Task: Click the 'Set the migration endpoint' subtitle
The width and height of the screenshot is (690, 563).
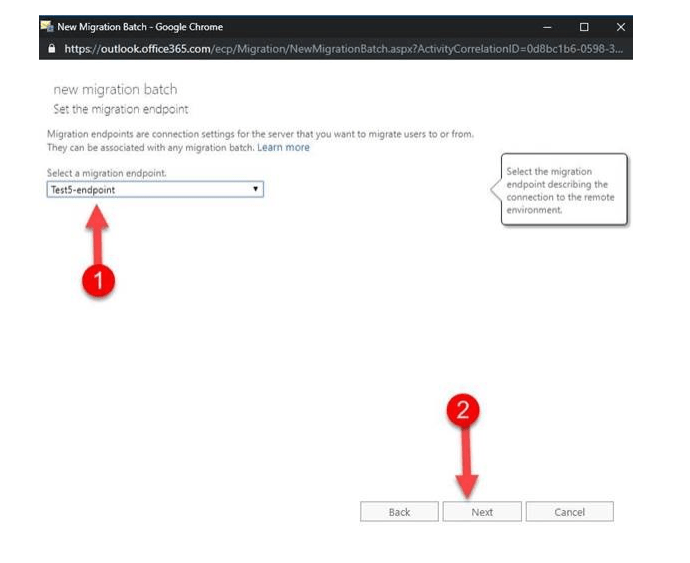Action: tap(121, 109)
